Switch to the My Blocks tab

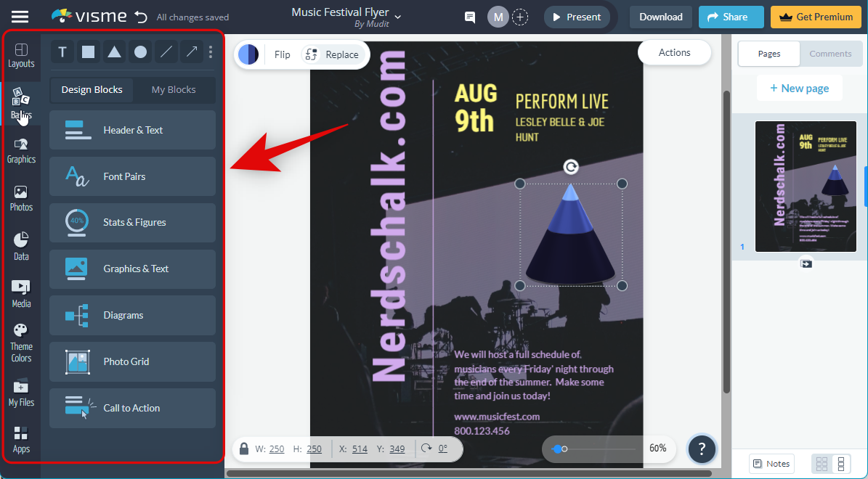click(x=174, y=89)
